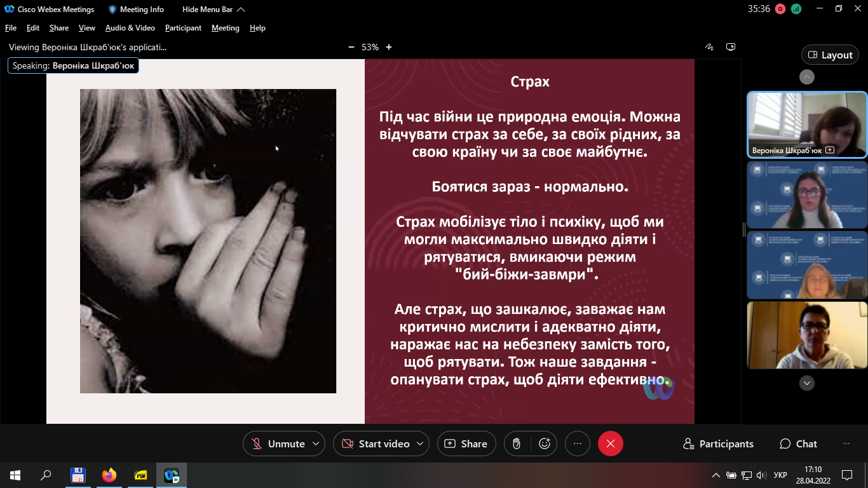
Task: Click the red leave meeting button
Action: pos(611,444)
